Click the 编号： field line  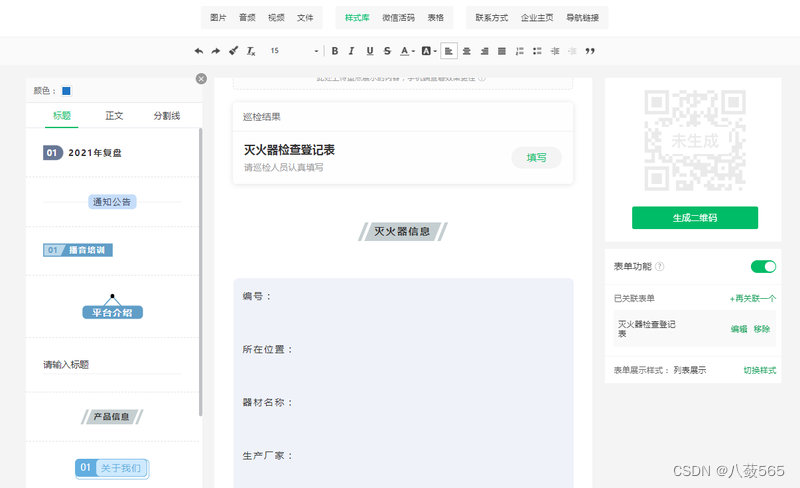pos(257,297)
